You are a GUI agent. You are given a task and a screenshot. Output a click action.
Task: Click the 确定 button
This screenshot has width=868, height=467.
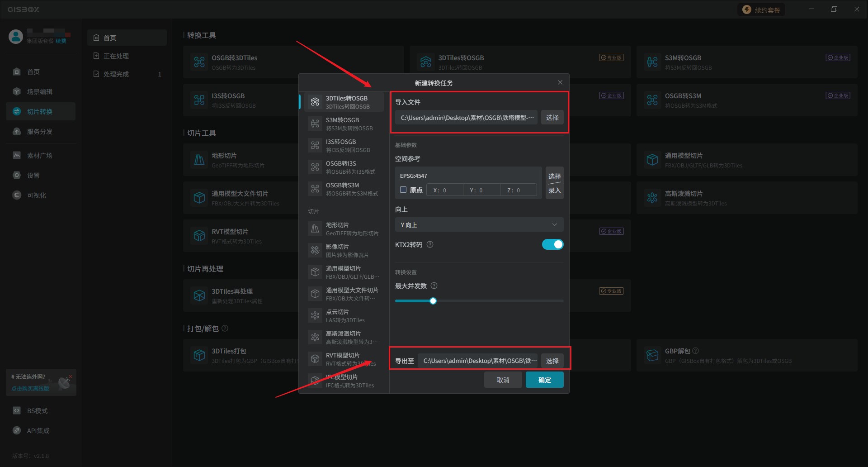point(544,380)
